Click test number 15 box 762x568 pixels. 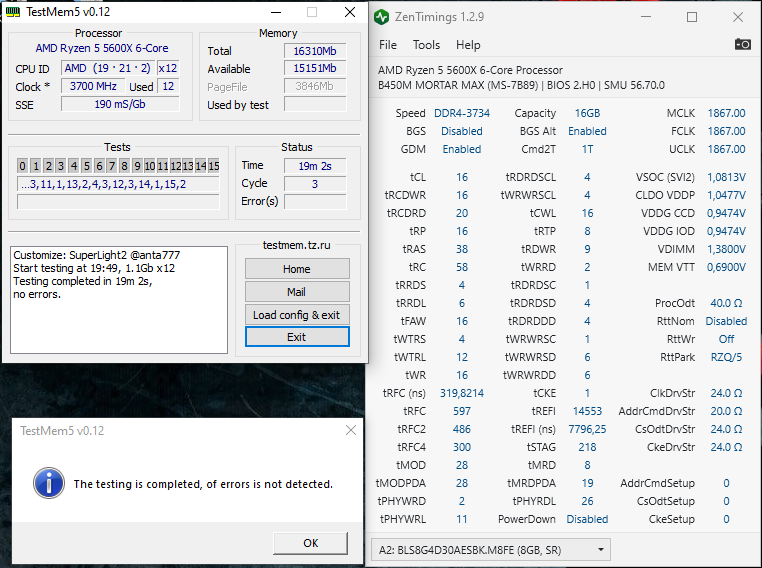pos(214,166)
